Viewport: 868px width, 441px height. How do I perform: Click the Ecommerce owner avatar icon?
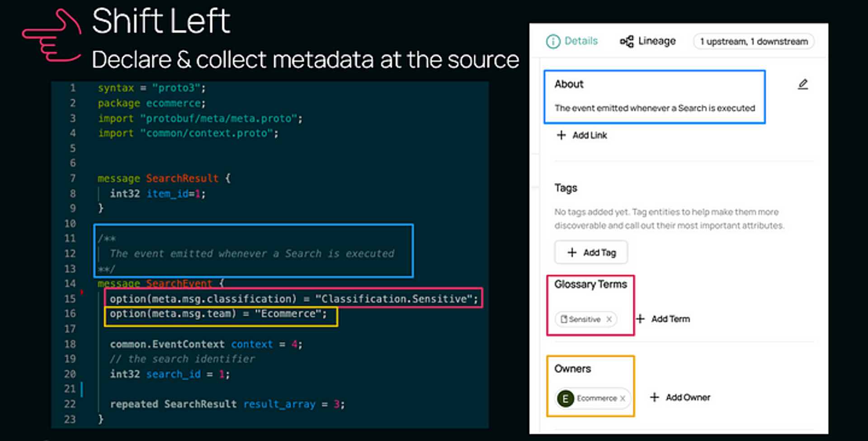coord(566,398)
